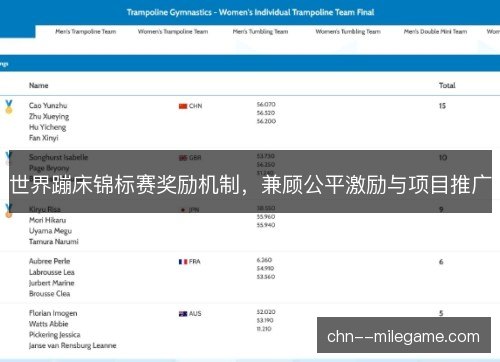
Task: Select athlete name Jurbert Marine
Action: click(52, 283)
